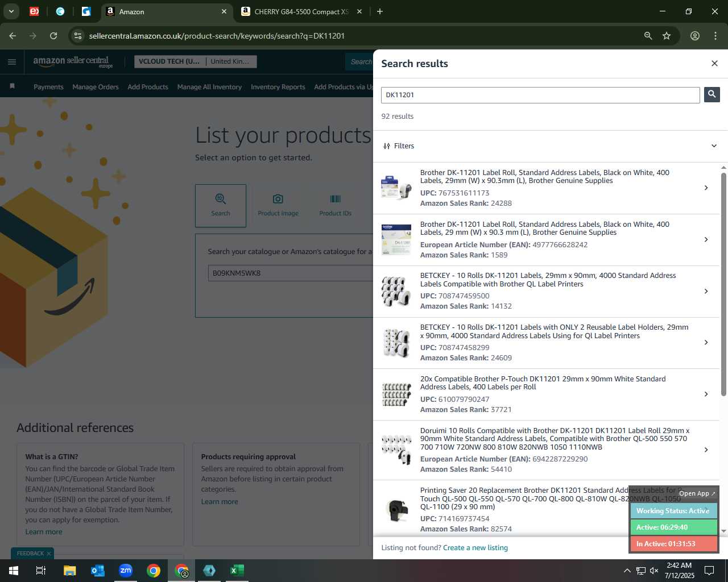Click the Printing Saver 20 Replacement title
The image size is (728, 582).
point(550,498)
